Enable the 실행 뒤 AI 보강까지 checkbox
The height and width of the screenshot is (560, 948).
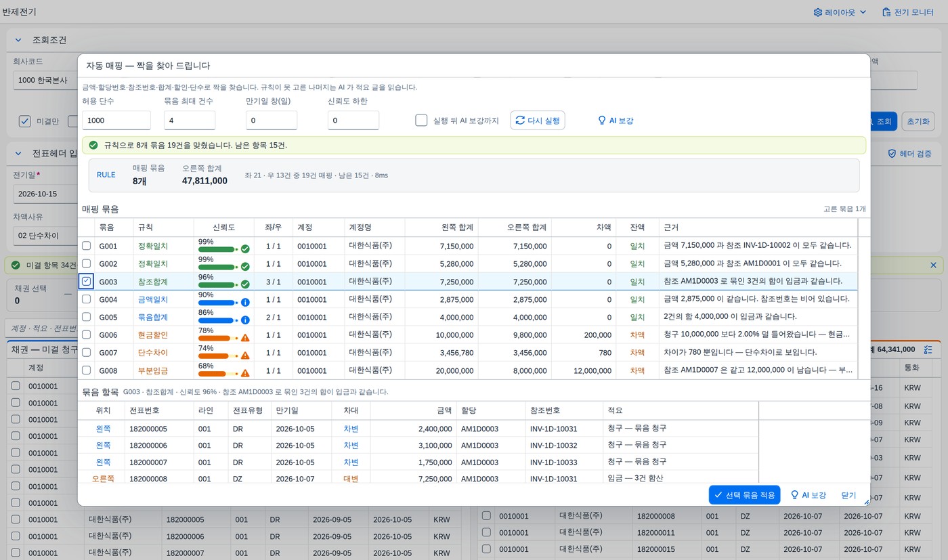pos(421,121)
